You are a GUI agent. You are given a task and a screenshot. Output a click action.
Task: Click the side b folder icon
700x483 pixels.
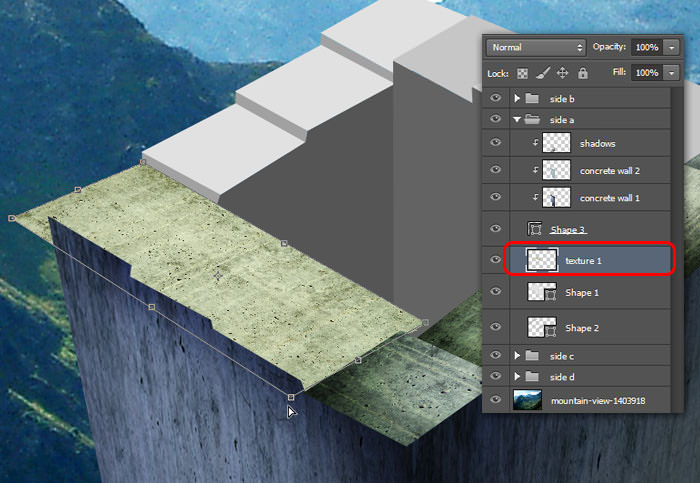coord(532,98)
